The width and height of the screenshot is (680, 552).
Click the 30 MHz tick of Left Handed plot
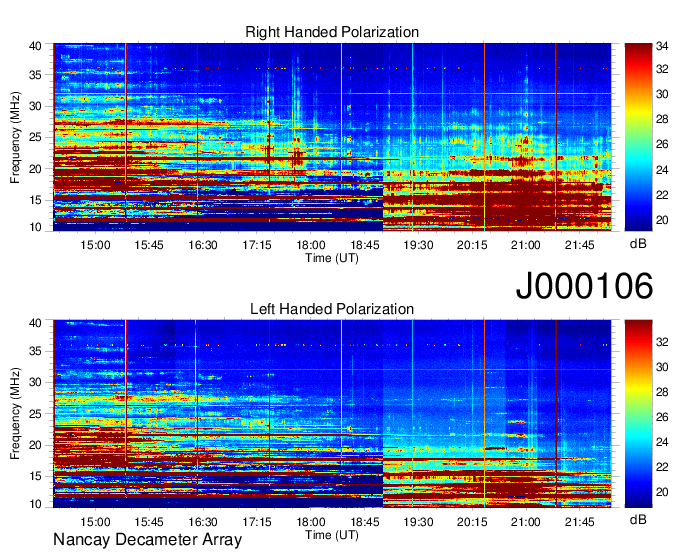tap(36, 382)
